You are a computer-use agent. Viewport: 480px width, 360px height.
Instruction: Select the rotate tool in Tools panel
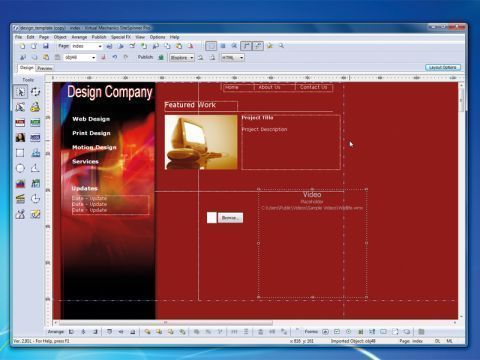coord(35,92)
